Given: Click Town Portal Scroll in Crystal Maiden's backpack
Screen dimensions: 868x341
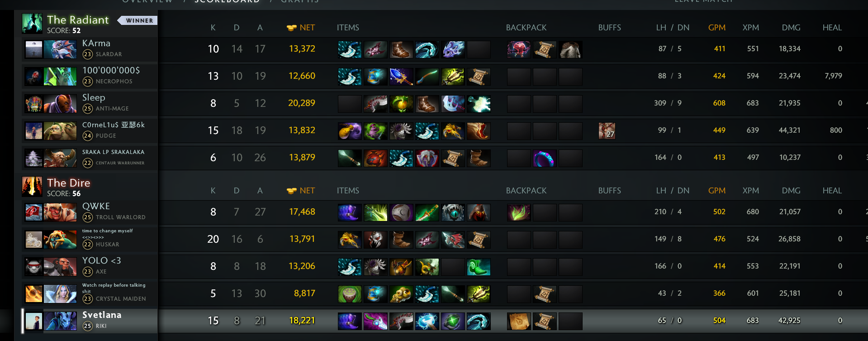Looking at the screenshot, I should [545, 294].
